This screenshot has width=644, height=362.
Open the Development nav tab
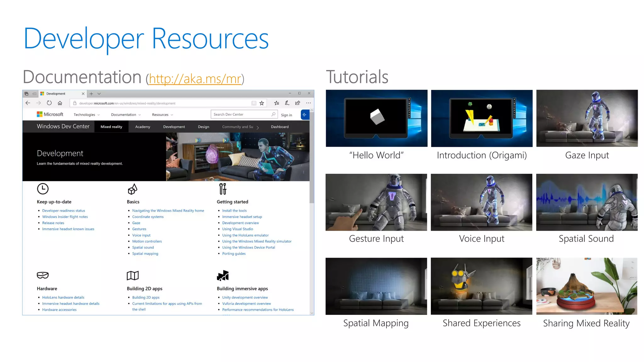point(174,127)
